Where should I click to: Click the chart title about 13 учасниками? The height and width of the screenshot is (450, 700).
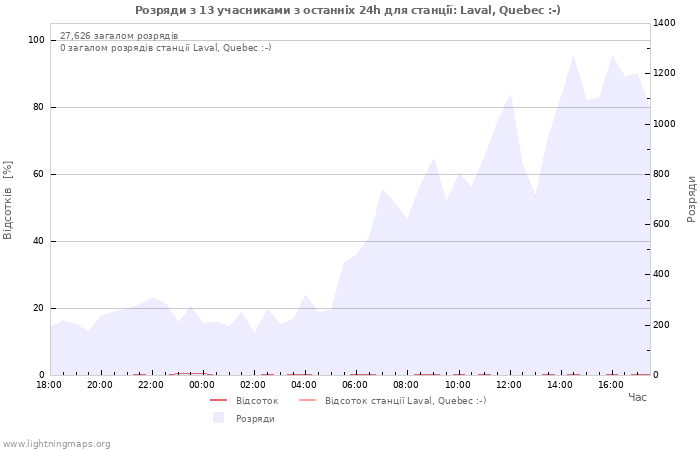point(348,10)
